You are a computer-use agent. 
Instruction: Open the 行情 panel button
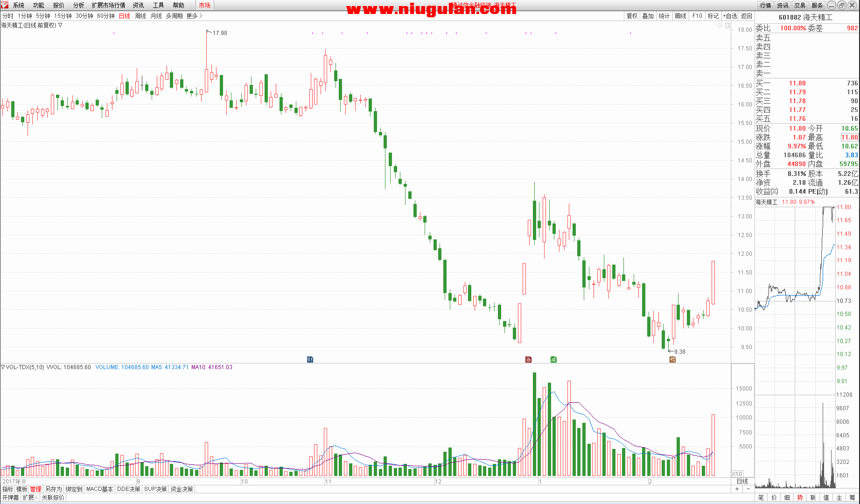click(x=765, y=5)
